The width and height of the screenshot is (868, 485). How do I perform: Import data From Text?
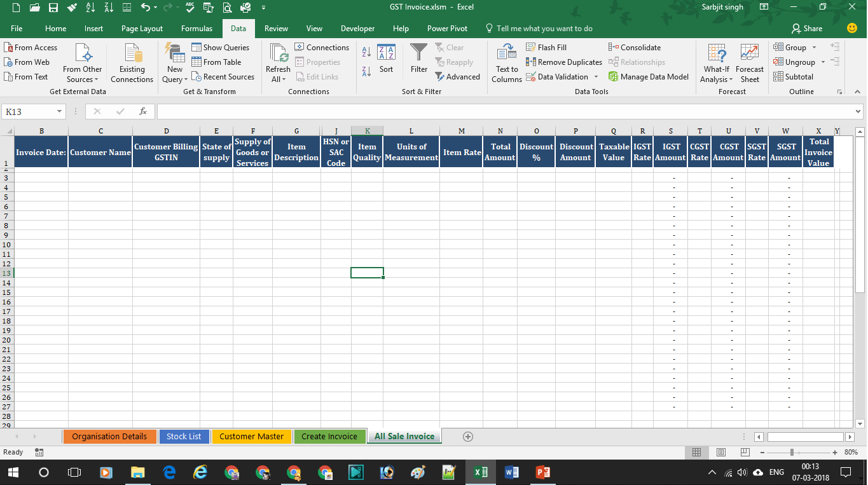(x=26, y=77)
